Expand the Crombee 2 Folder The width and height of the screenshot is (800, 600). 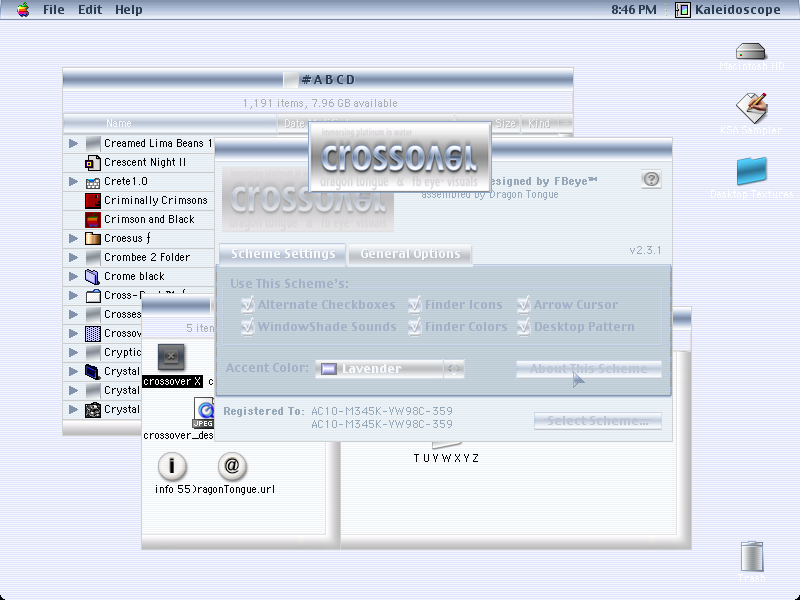pyautogui.click(x=73, y=257)
